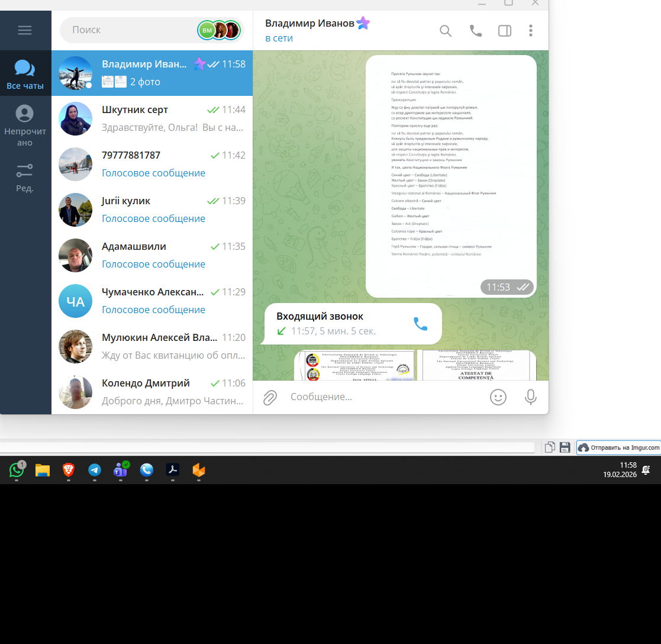Toggle the right info sidebar panel icon
This screenshot has height=644, width=661.
(505, 31)
